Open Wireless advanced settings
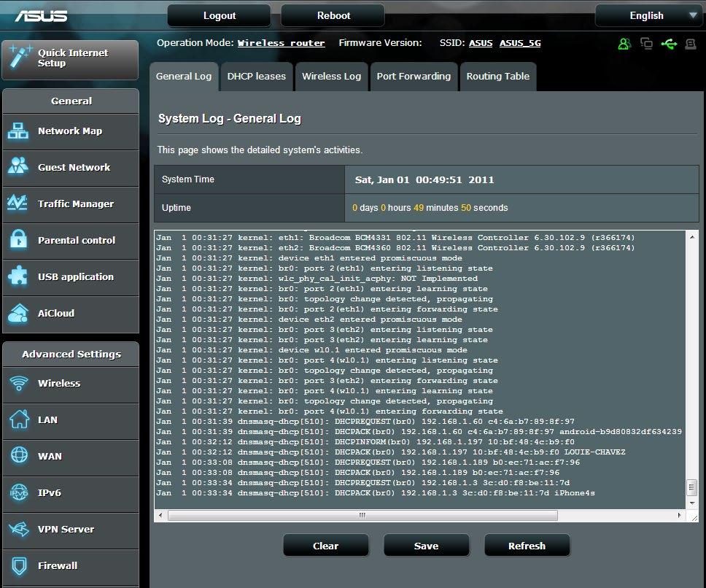 71,384
